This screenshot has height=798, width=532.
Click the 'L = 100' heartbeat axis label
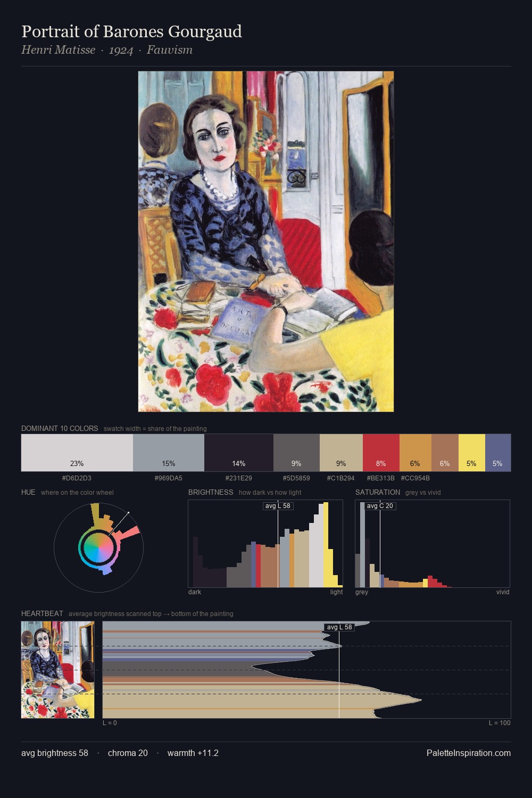(x=500, y=723)
